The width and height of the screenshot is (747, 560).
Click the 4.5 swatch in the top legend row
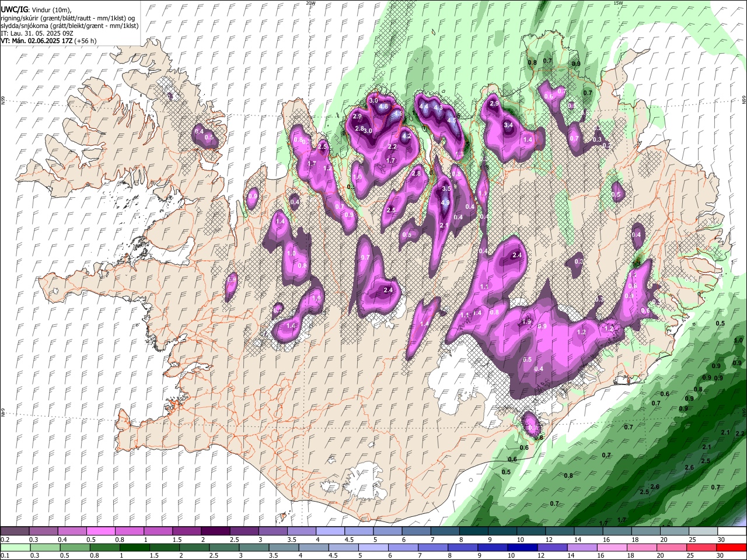pyautogui.click(x=358, y=531)
